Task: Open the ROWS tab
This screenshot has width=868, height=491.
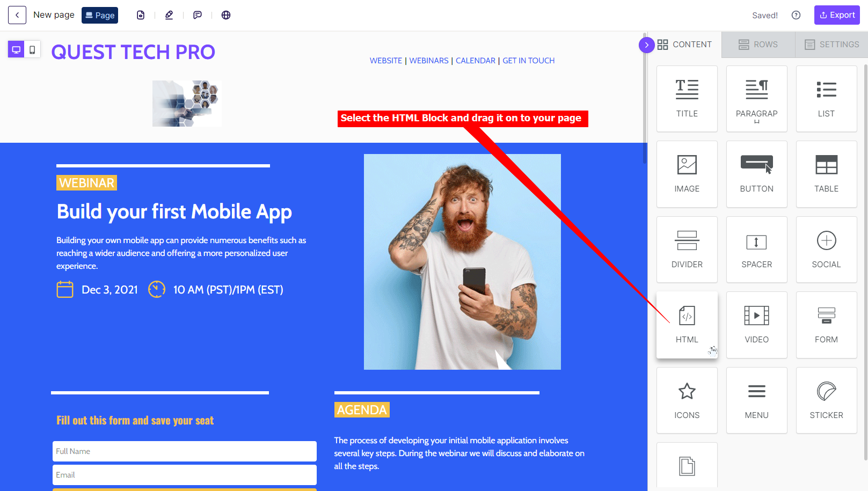Action: click(x=758, y=45)
